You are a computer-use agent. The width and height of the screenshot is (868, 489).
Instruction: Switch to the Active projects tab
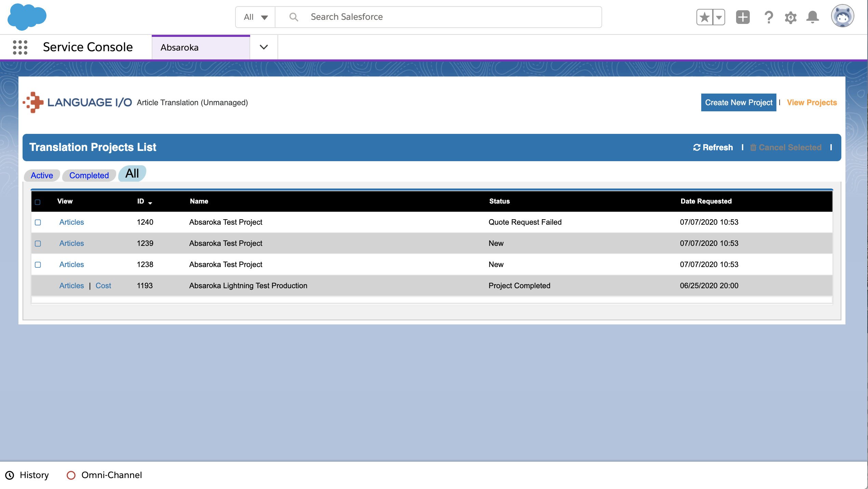tap(42, 176)
